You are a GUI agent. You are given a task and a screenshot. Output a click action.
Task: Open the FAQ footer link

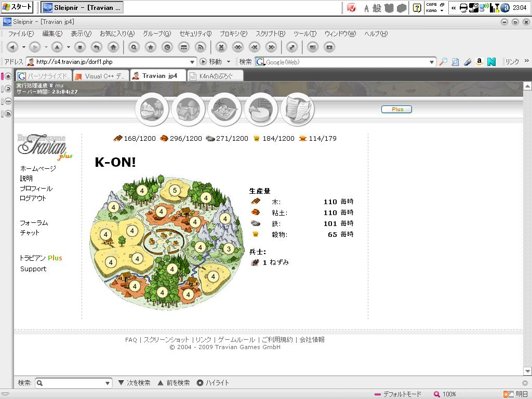(x=131, y=340)
